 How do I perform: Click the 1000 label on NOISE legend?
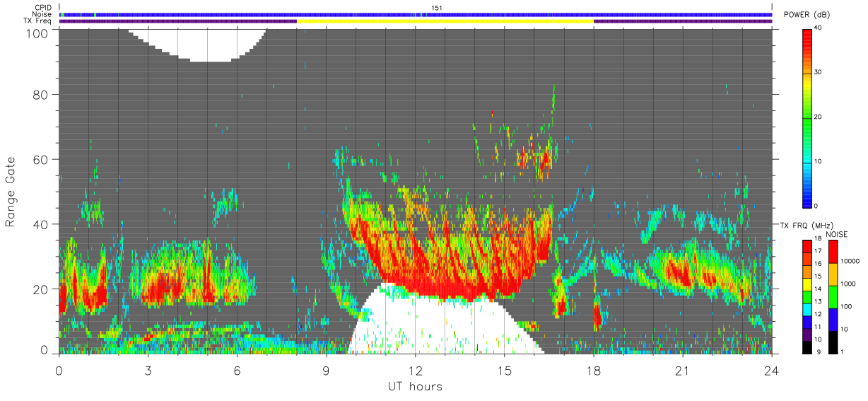click(x=848, y=284)
